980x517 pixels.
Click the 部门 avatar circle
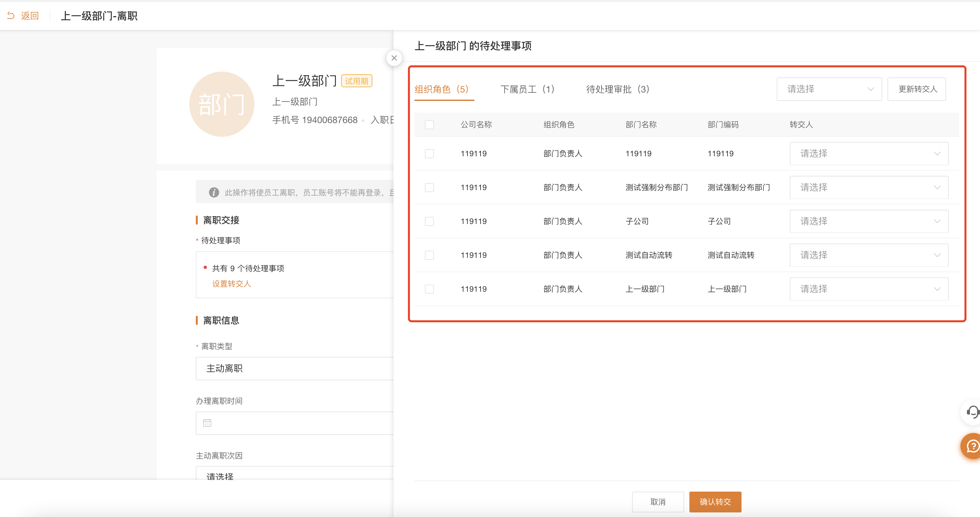[222, 104]
